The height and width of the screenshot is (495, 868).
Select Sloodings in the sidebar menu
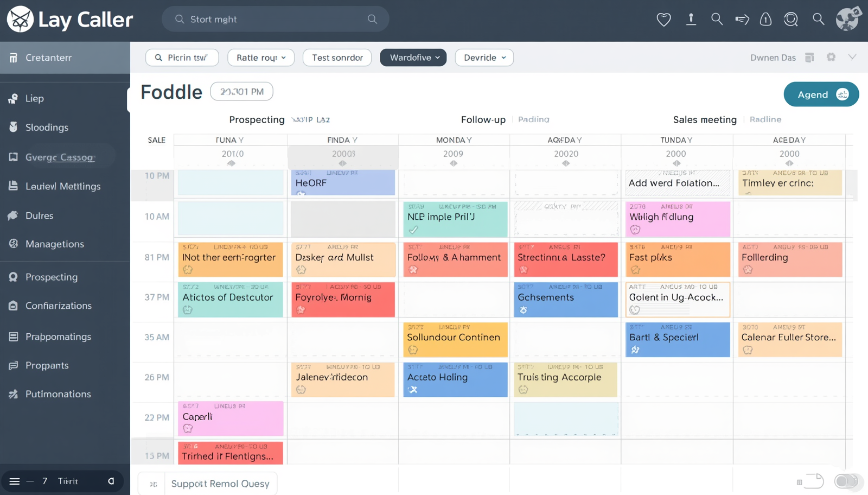tap(47, 127)
